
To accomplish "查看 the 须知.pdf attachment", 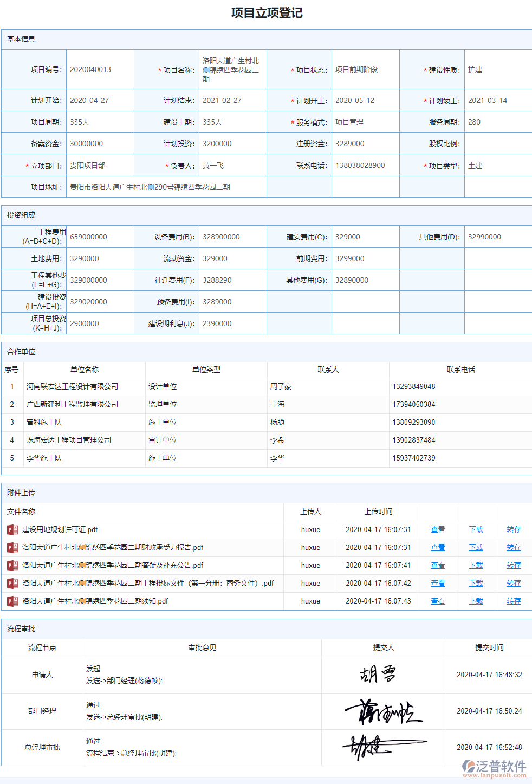I will click(x=437, y=601).
